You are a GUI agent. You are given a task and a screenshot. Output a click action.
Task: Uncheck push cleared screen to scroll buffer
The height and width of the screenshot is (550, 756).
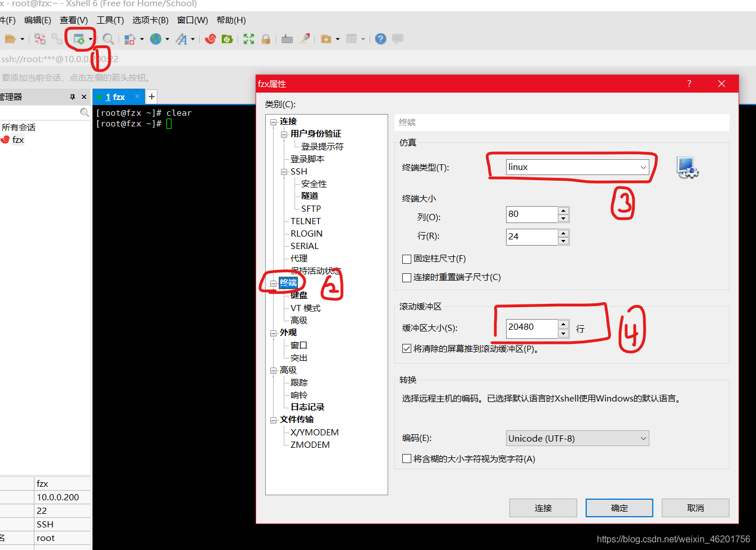click(406, 349)
